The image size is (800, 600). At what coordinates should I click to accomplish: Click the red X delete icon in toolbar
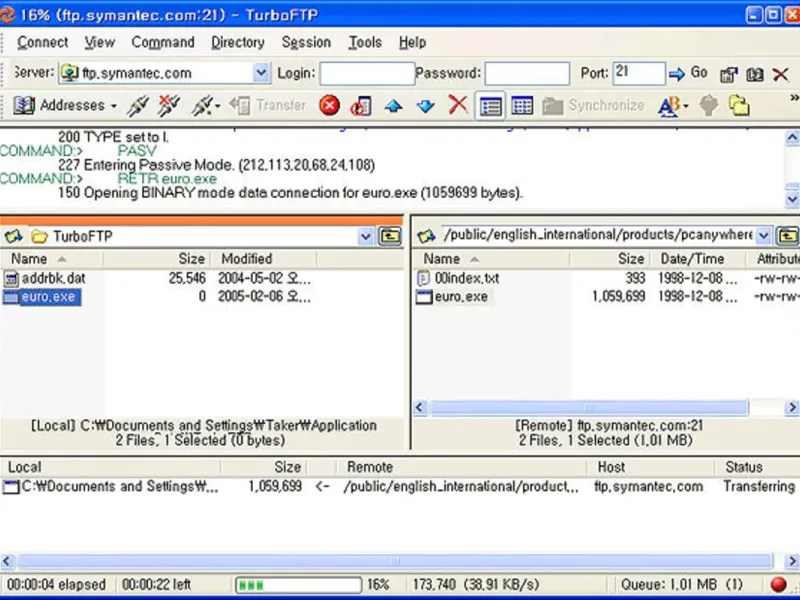458,105
